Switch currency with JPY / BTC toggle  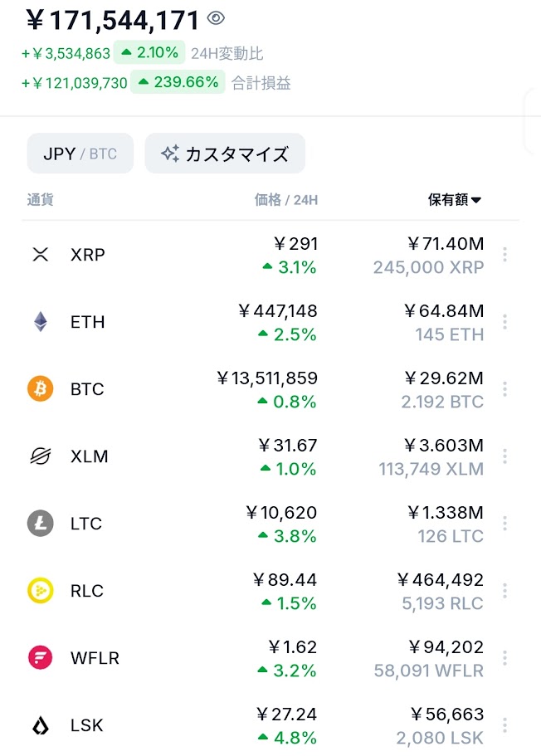[x=80, y=154]
